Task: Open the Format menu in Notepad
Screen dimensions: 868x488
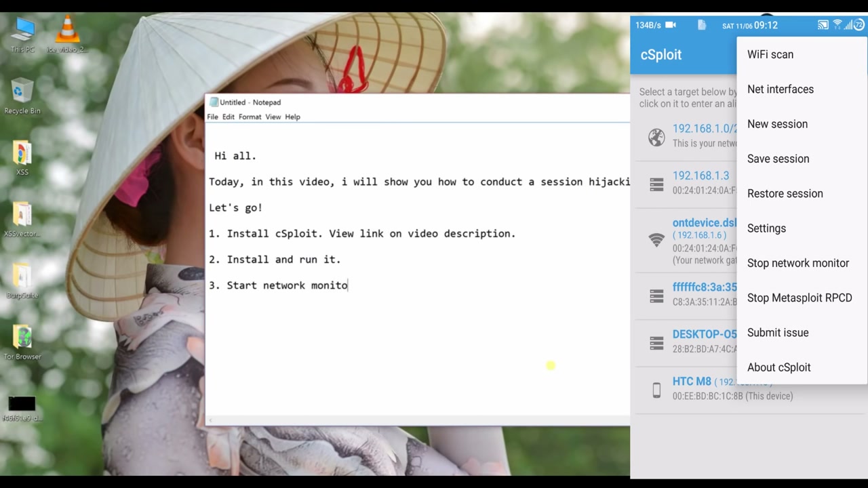Action: click(x=250, y=117)
